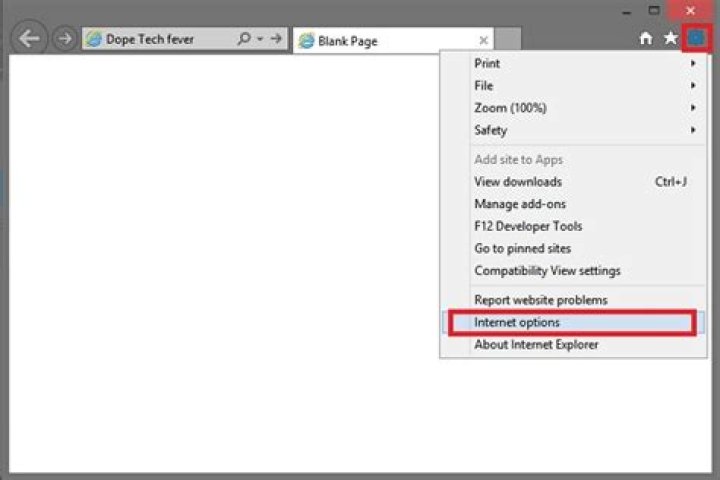The height and width of the screenshot is (480, 720).
Task: Click the address bar showing Dope Tech fever
Action: click(x=185, y=39)
